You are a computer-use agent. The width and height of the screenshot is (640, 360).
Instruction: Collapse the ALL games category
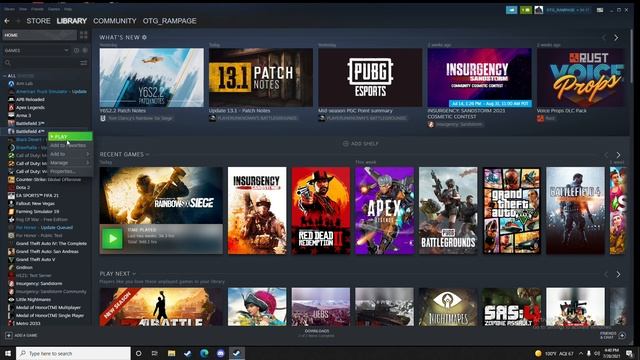coord(4,76)
